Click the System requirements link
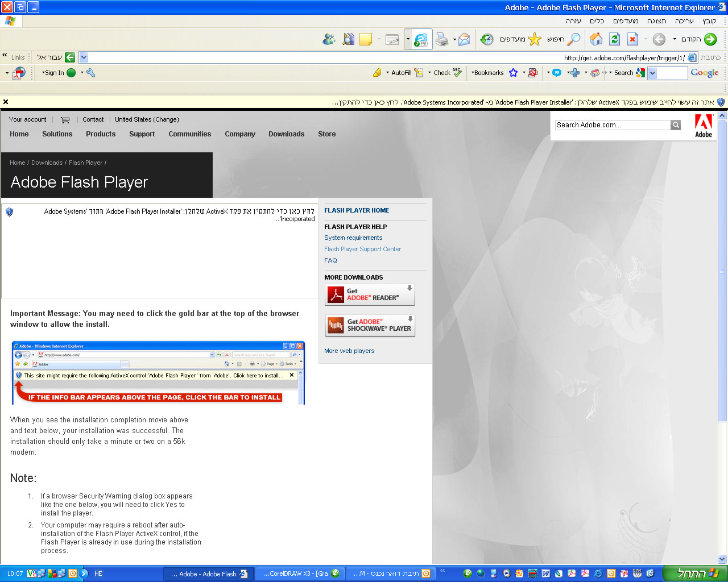The image size is (728, 582). tap(353, 238)
